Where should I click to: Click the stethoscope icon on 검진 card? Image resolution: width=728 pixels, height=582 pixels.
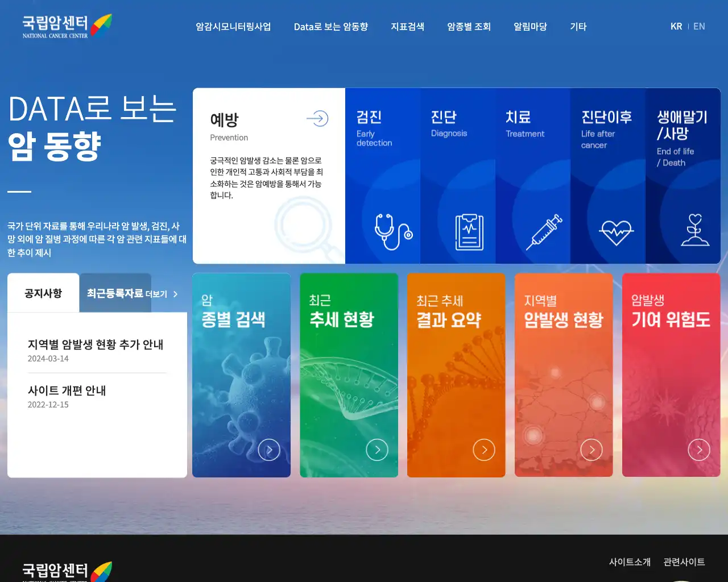pos(393,231)
